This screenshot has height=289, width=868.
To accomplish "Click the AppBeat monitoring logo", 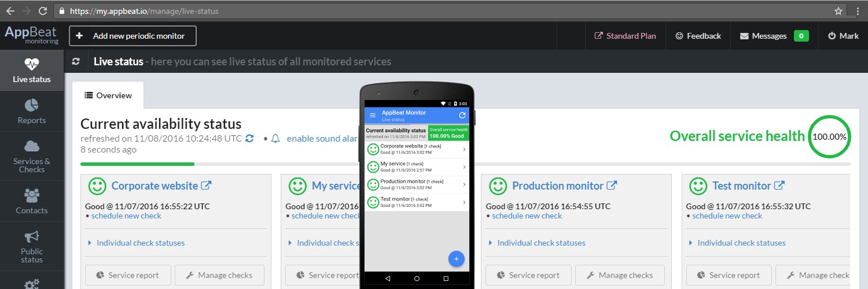I will (32, 35).
